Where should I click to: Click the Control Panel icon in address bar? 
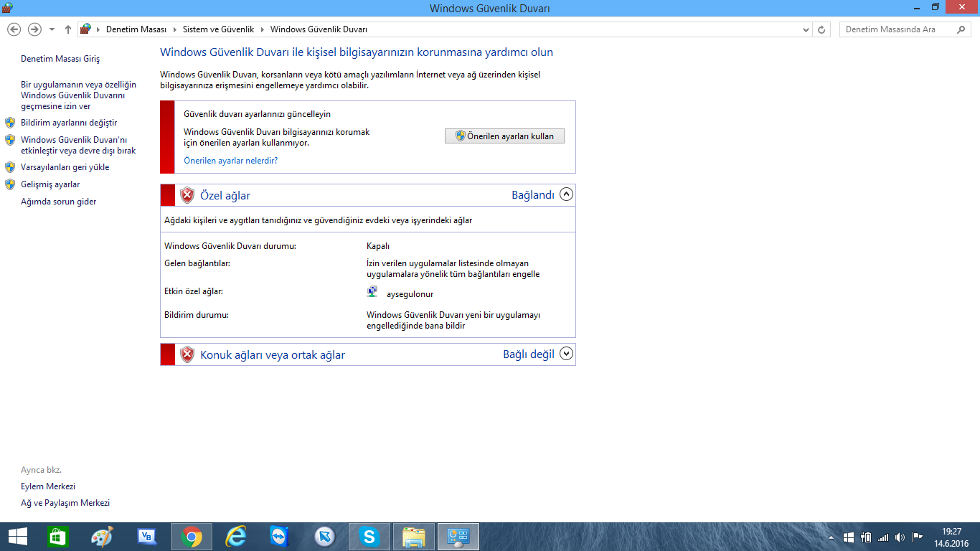(x=85, y=29)
